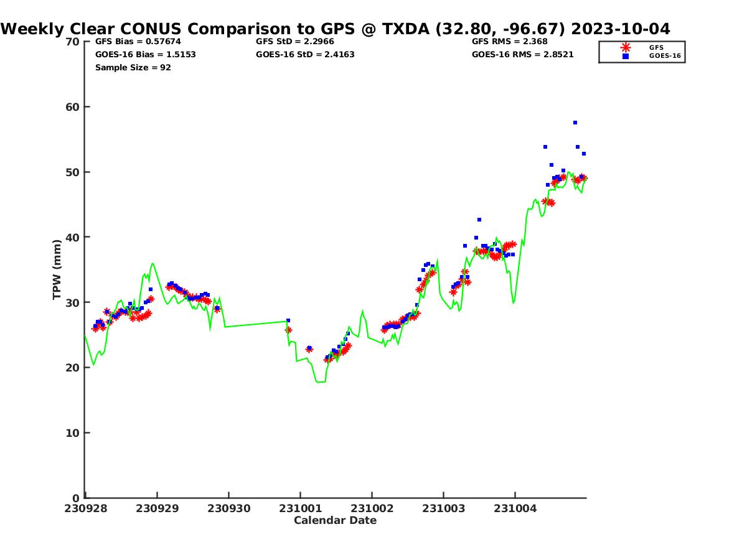Click the x-axis tick label 231001
The height and width of the screenshot is (560, 747).
300,508
